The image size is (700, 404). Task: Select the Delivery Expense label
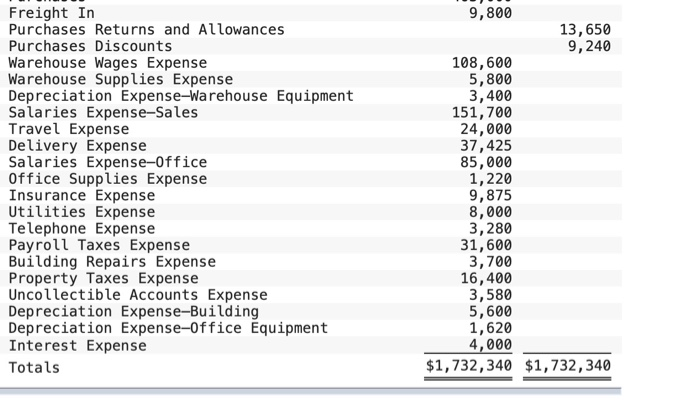tap(77, 146)
